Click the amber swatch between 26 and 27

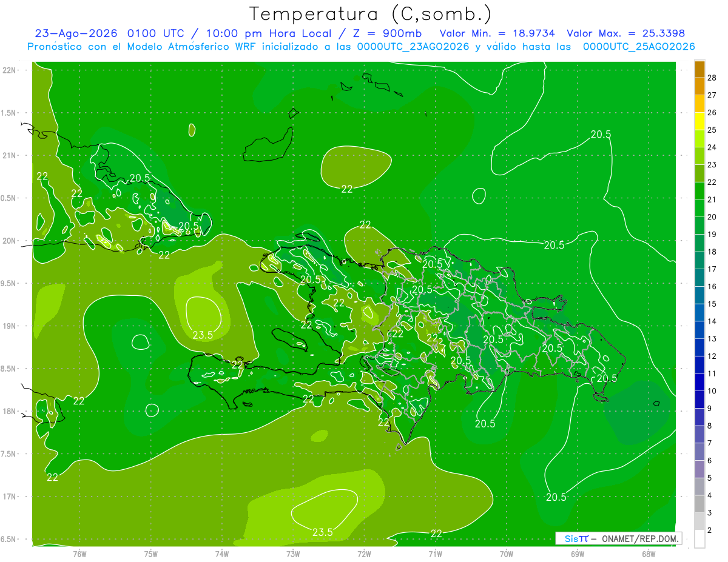coord(699,104)
